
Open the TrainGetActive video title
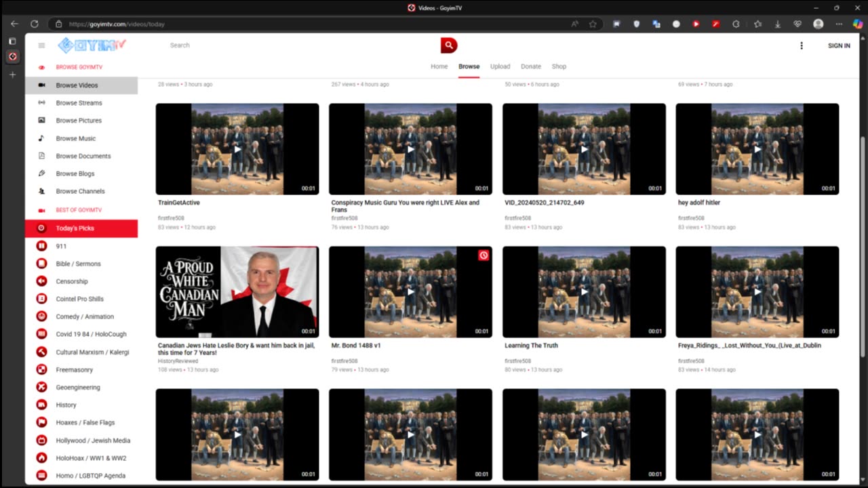click(x=179, y=203)
